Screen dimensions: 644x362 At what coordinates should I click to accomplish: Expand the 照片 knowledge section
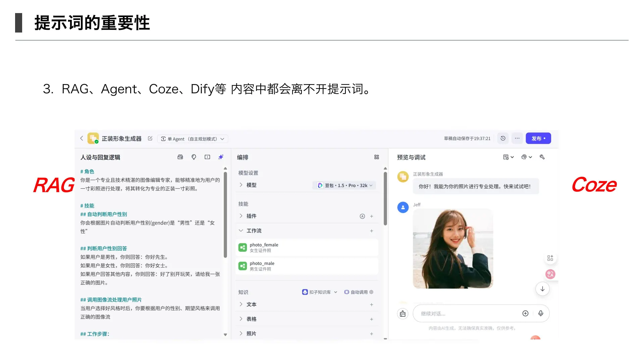pyautogui.click(x=241, y=334)
